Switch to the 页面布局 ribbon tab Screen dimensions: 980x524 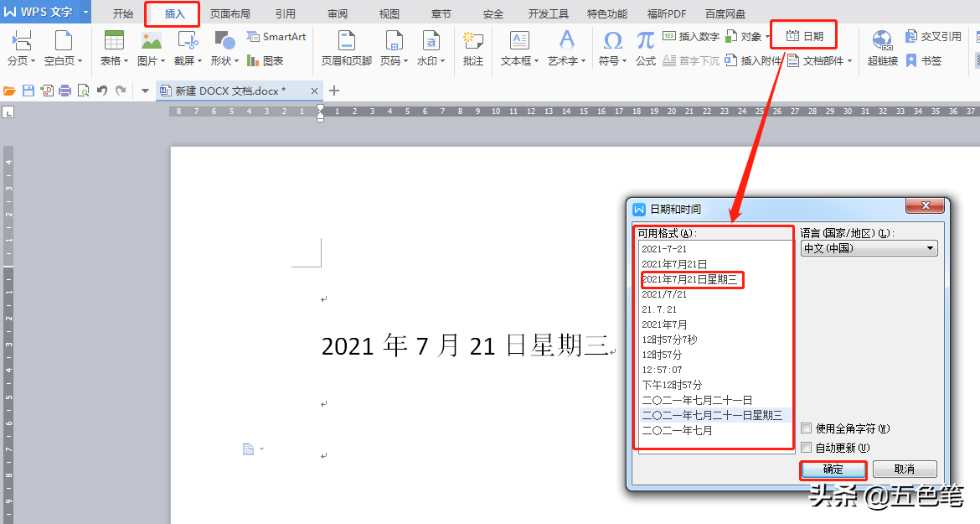pos(230,13)
